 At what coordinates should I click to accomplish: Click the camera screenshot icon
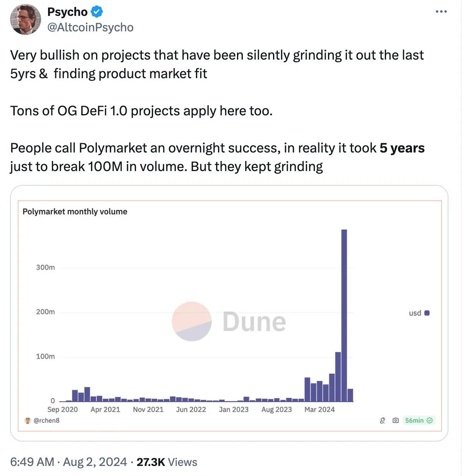click(x=395, y=420)
